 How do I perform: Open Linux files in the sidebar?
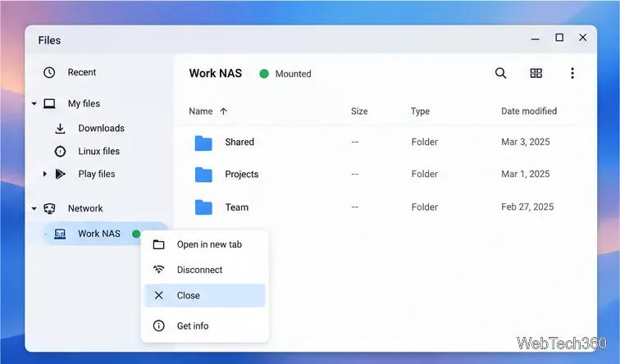99,152
